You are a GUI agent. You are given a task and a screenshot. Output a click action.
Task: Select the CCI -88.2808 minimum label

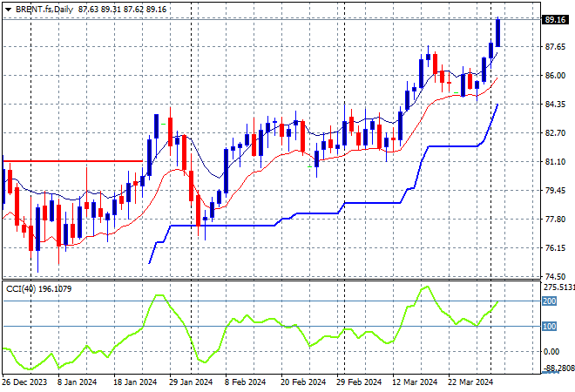coord(558,368)
